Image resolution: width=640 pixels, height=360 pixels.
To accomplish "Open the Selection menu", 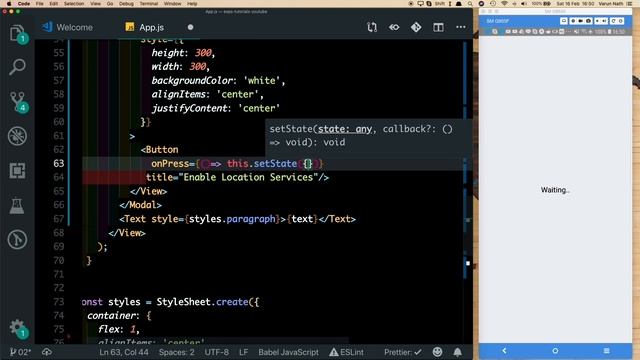I will 74,4.
